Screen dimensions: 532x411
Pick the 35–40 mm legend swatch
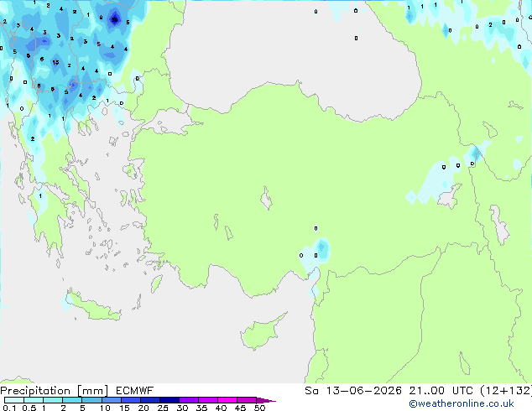pos(207,400)
